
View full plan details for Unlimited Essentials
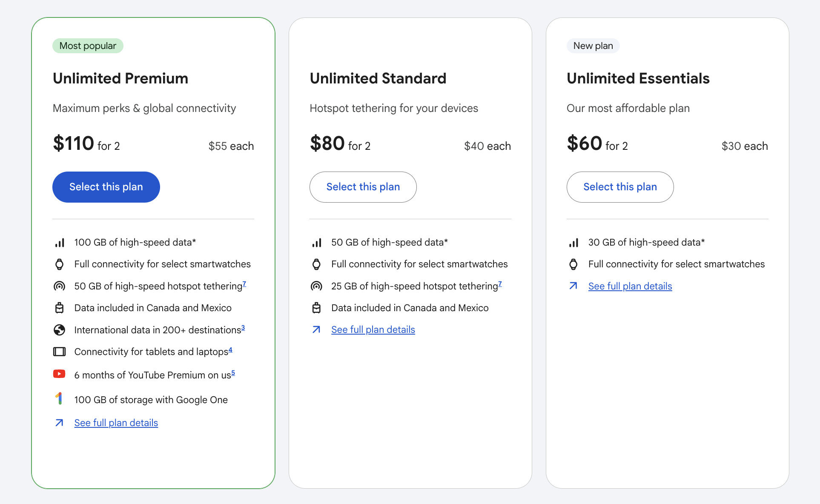[x=630, y=286]
